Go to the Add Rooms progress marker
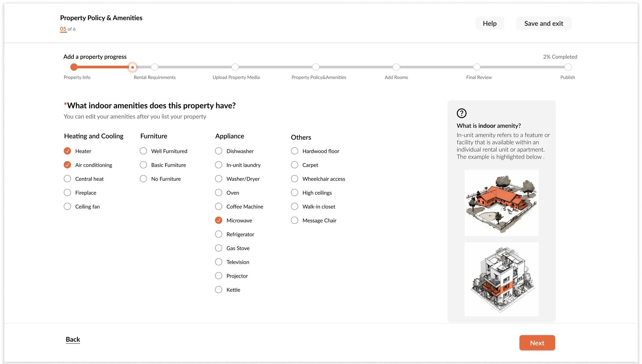Screen dimensions: 642x364 pyautogui.click(x=396, y=67)
